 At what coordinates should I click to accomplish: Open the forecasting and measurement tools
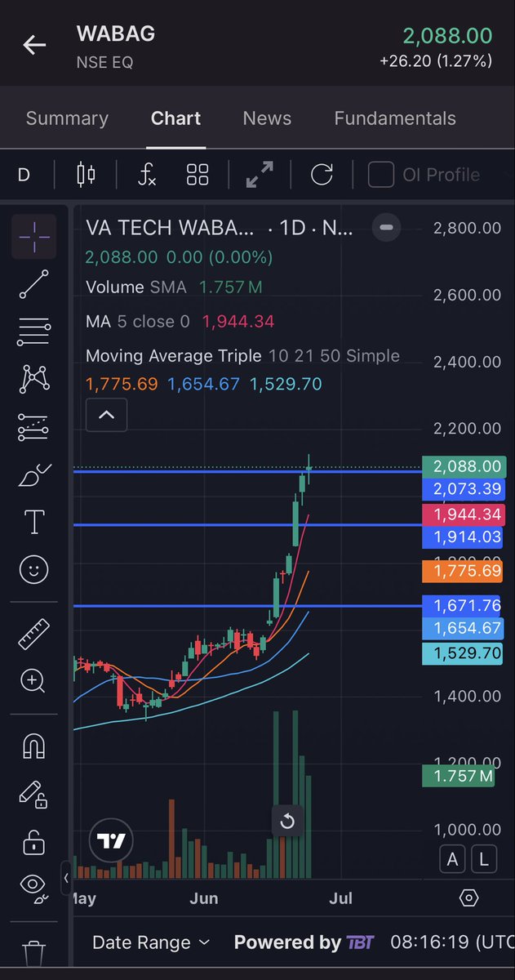(34, 425)
